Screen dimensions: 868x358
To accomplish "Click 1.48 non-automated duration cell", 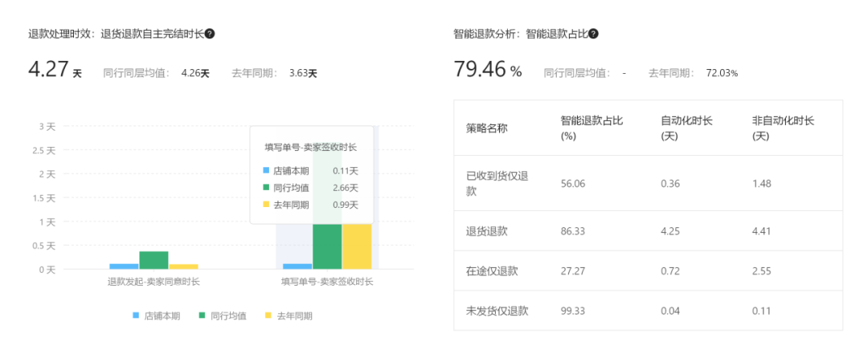I will [761, 184].
